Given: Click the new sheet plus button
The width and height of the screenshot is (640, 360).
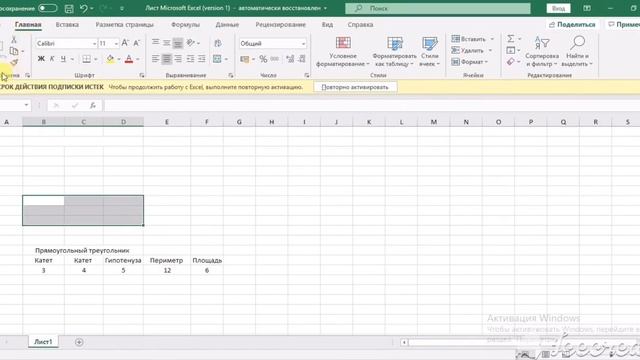Looking at the screenshot, I should 79,342.
